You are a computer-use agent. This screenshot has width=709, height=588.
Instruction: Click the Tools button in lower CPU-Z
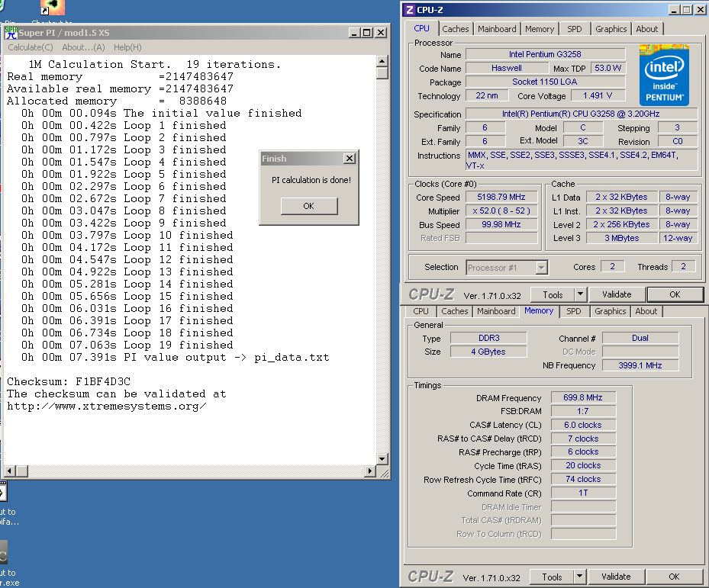tap(552, 577)
